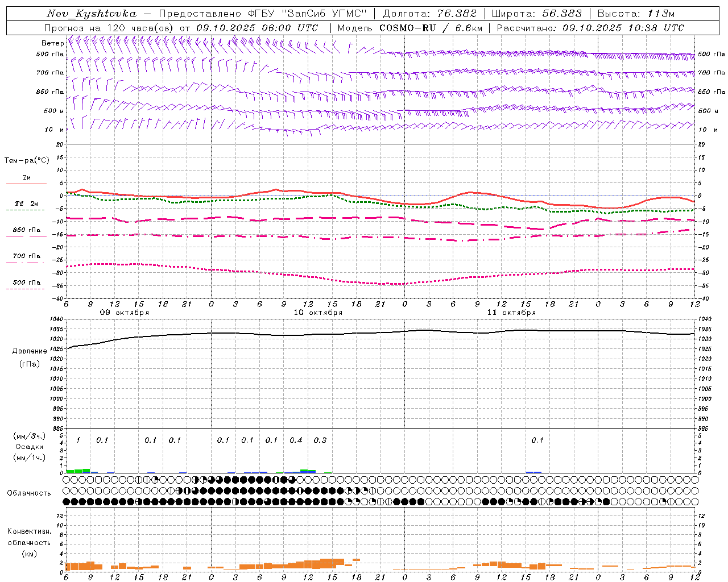Click the Осадки precipitation label

pyautogui.click(x=30, y=447)
